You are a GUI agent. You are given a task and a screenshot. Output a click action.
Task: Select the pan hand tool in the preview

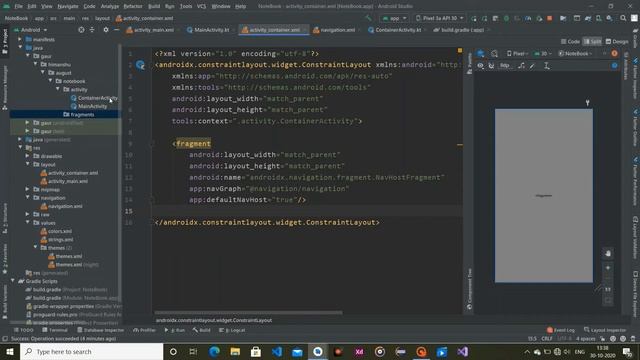608,253
